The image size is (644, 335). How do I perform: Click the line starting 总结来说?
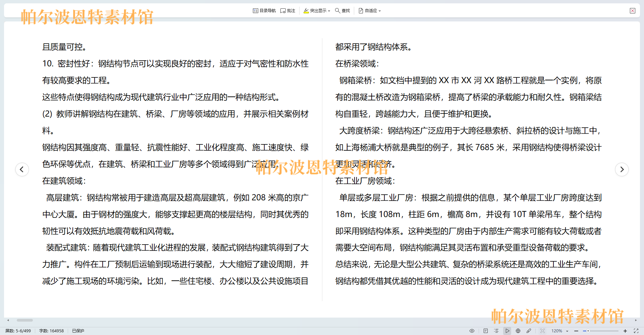[x=469, y=264]
